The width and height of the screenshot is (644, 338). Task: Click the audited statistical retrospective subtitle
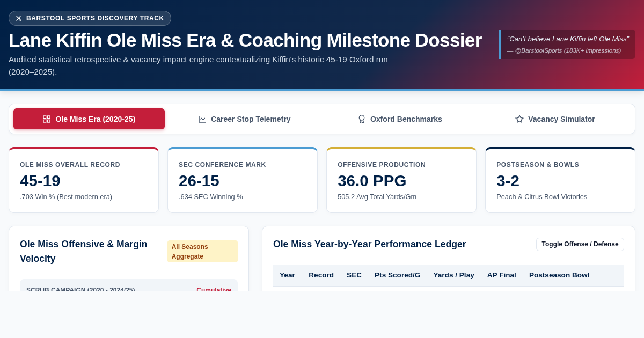198,65
